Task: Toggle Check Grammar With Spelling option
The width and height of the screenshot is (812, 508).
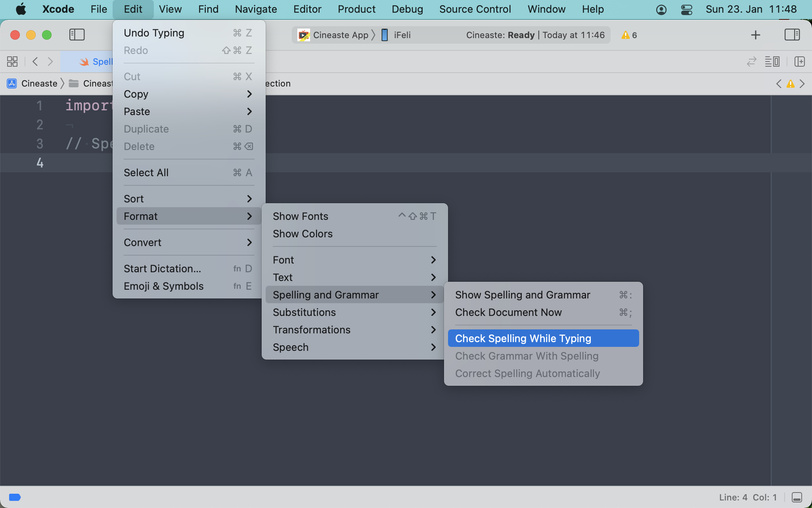Action: click(x=527, y=356)
